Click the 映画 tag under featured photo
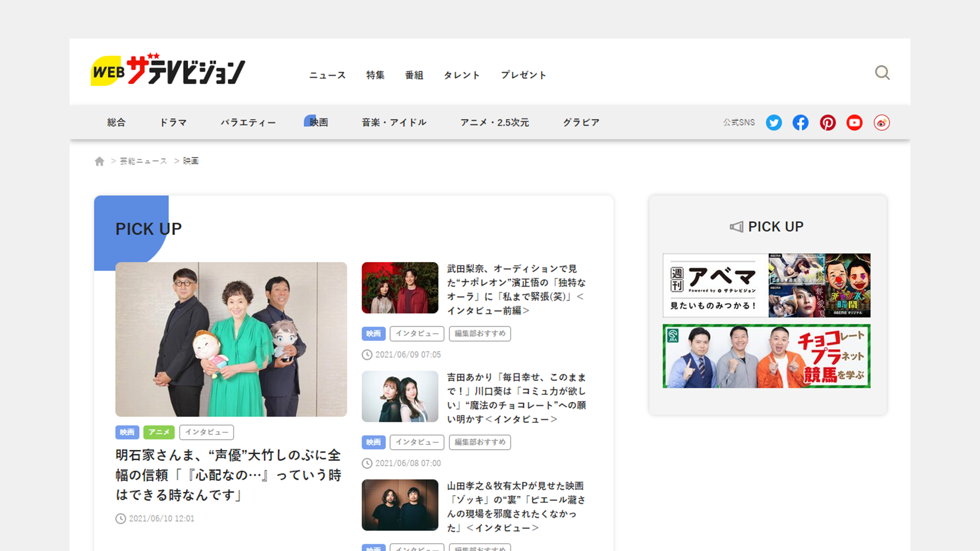 tap(127, 432)
